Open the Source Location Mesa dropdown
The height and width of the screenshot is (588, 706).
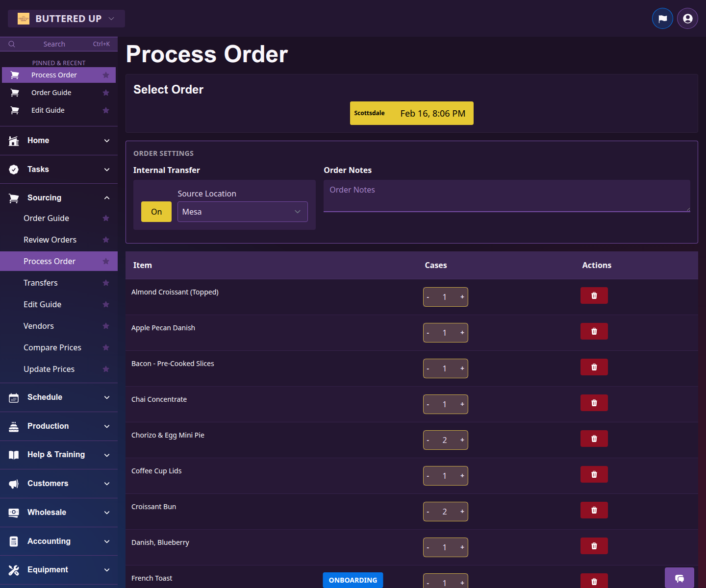pyautogui.click(x=242, y=211)
